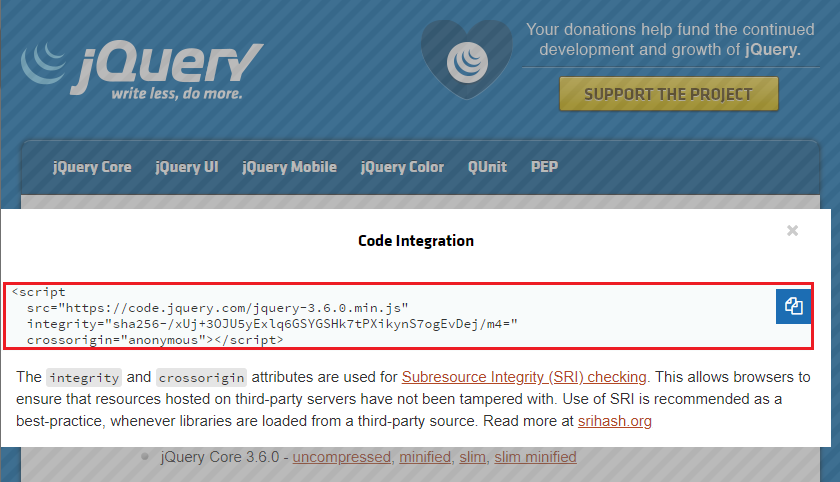Open the slim minified jQuery 3.6.0 link
840x482 pixels.
[x=535, y=457]
